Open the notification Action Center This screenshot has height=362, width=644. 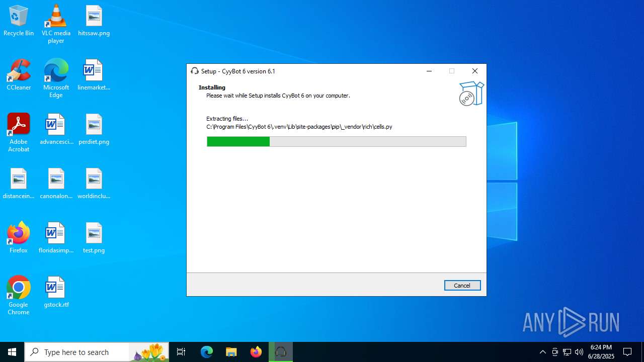[627, 352]
